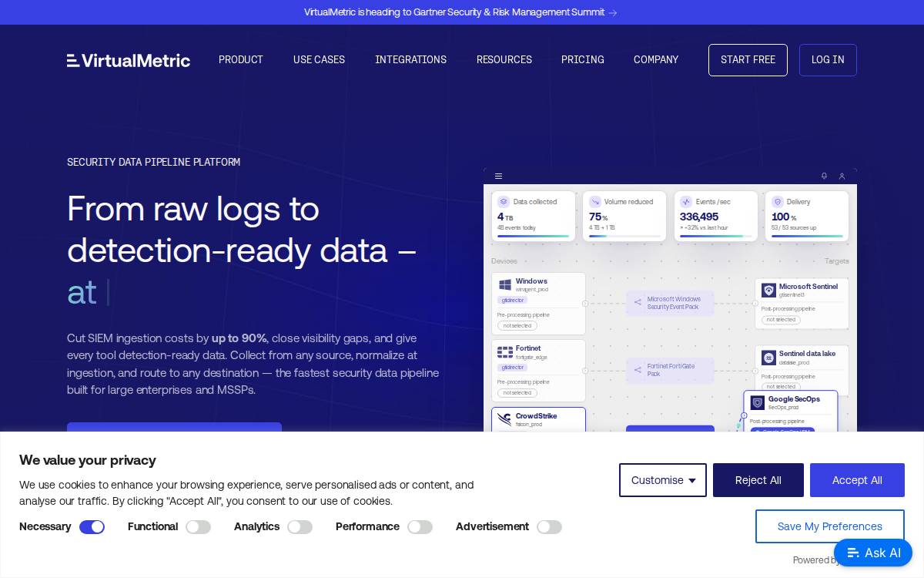Open Windows pre-processing pipeline 'not selected' selector
The image size is (924, 578).
[517, 326]
